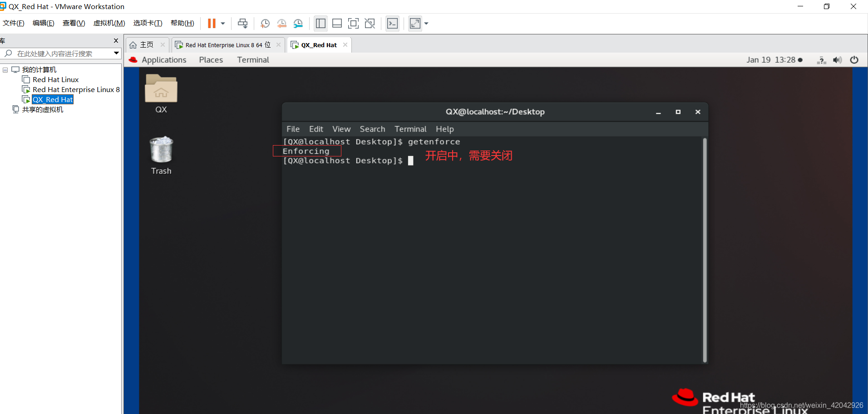
Task: Revert VM to the previous snapshot
Action: point(281,23)
